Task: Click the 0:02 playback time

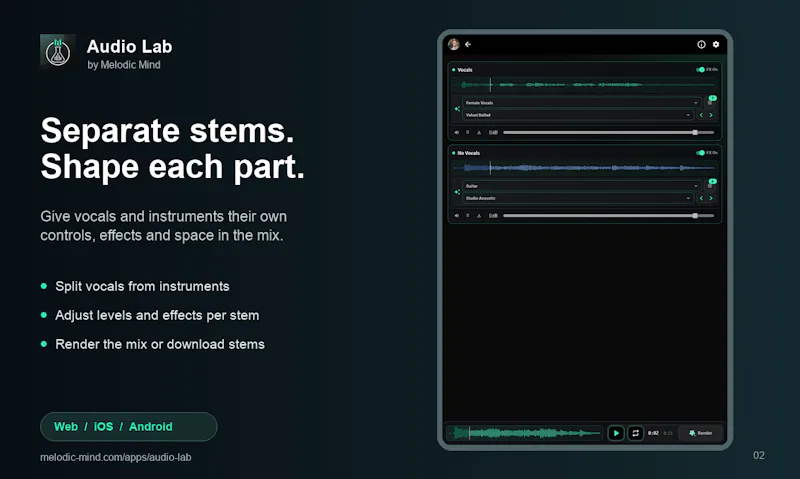Action: (x=653, y=433)
